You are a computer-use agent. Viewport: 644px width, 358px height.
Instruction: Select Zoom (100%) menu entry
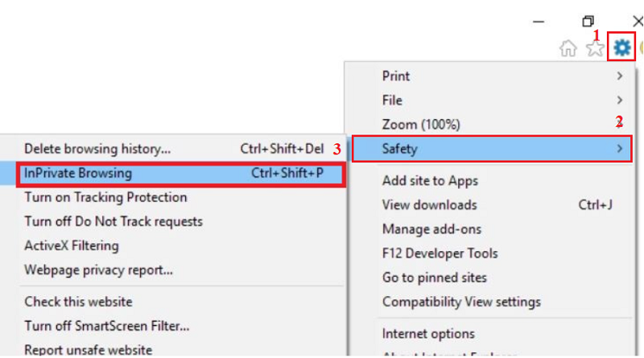pos(421,125)
